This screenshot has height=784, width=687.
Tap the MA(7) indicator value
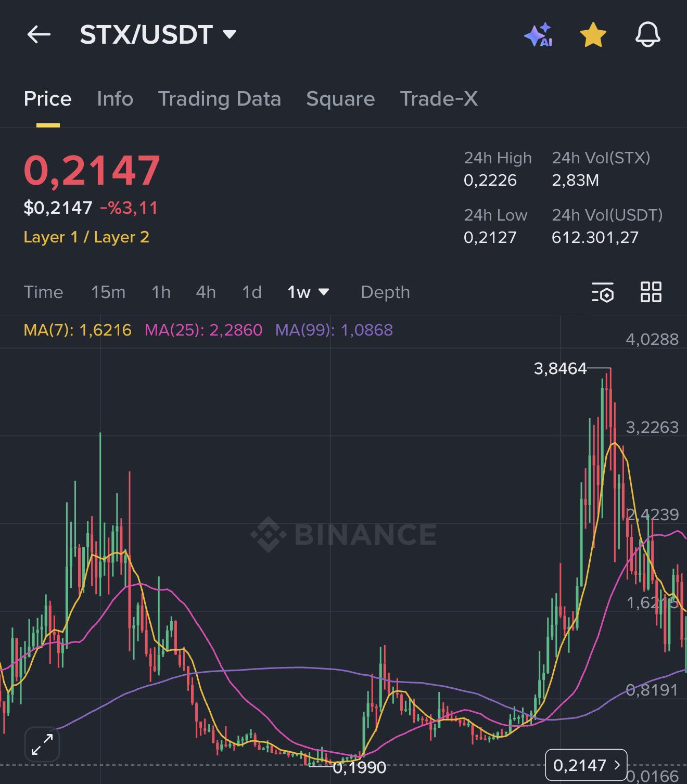tap(78, 330)
